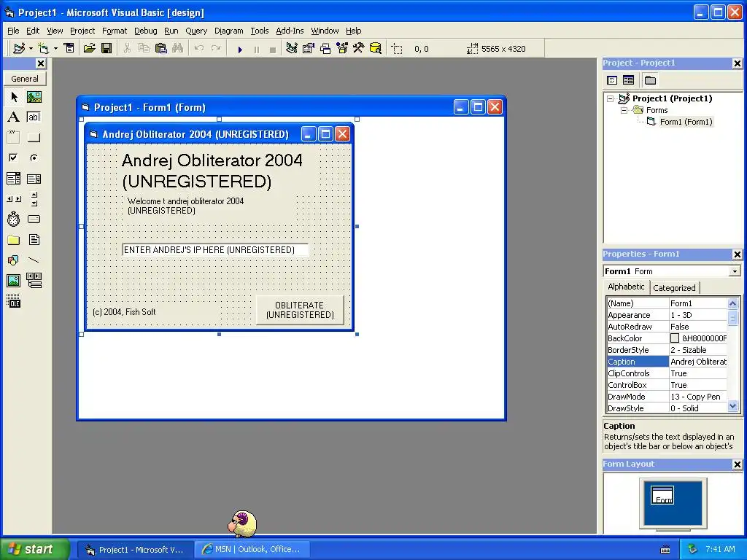Open the Project menu
747x560 pixels.
[x=82, y=31]
